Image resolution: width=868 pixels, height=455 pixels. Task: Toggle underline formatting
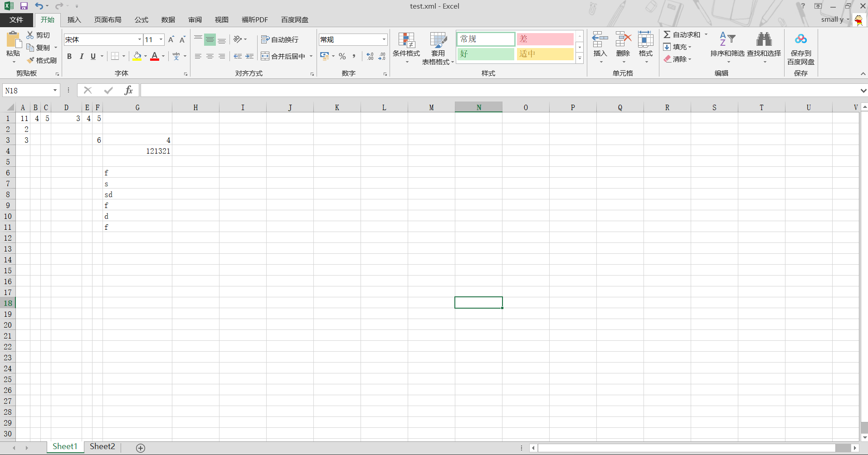coord(93,56)
